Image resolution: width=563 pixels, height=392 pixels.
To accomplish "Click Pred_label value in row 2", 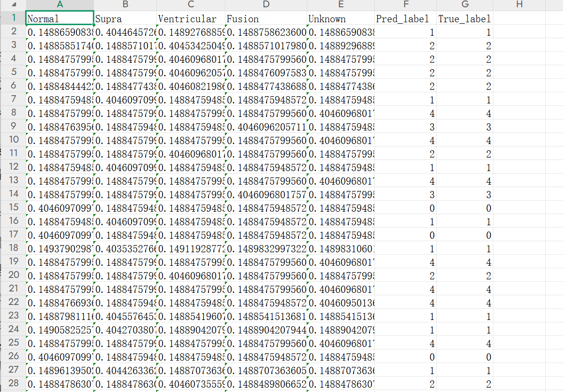I will coord(406,32).
